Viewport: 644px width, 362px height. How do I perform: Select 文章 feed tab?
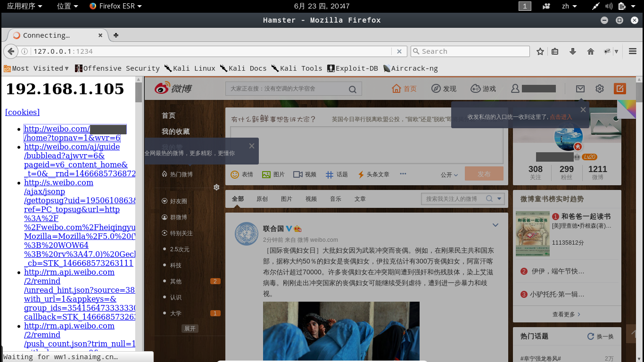[360, 199]
